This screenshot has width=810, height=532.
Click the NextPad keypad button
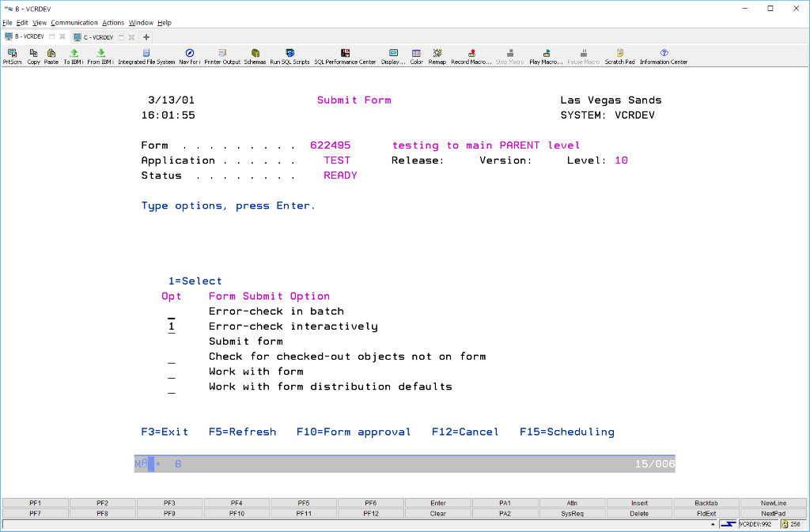[774, 514]
